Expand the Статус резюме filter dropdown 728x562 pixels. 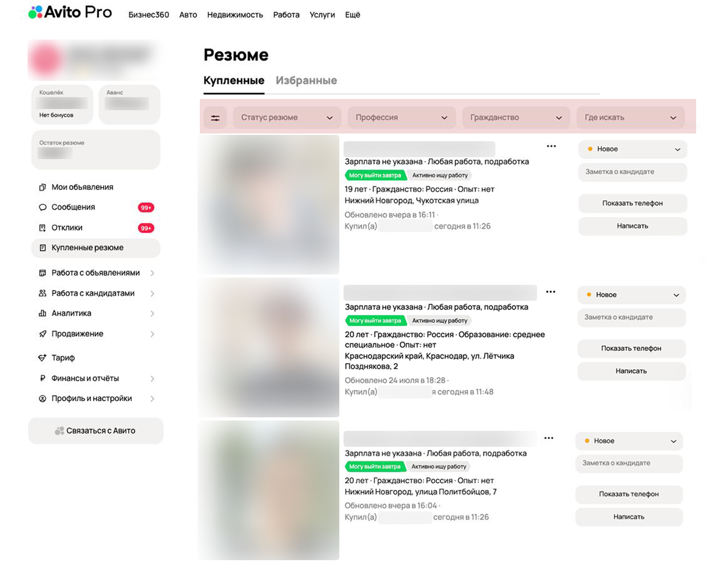point(287,118)
